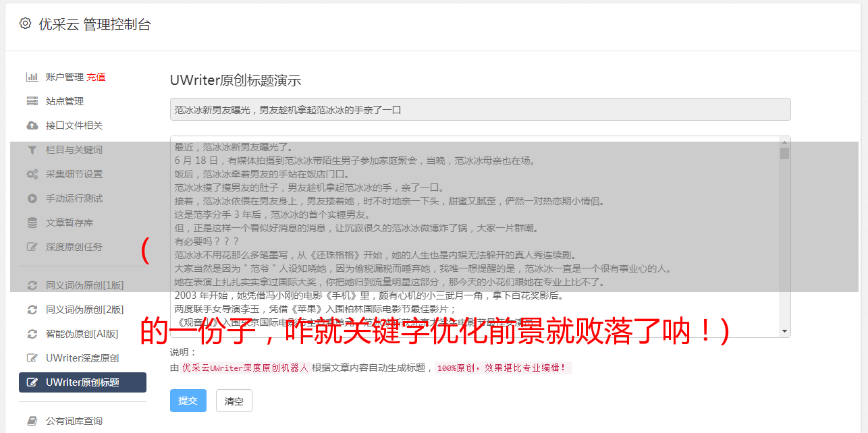This screenshot has height=433, width=868.
Task: Click the up arrow of textarea scrollbar
Action: click(784, 142)
